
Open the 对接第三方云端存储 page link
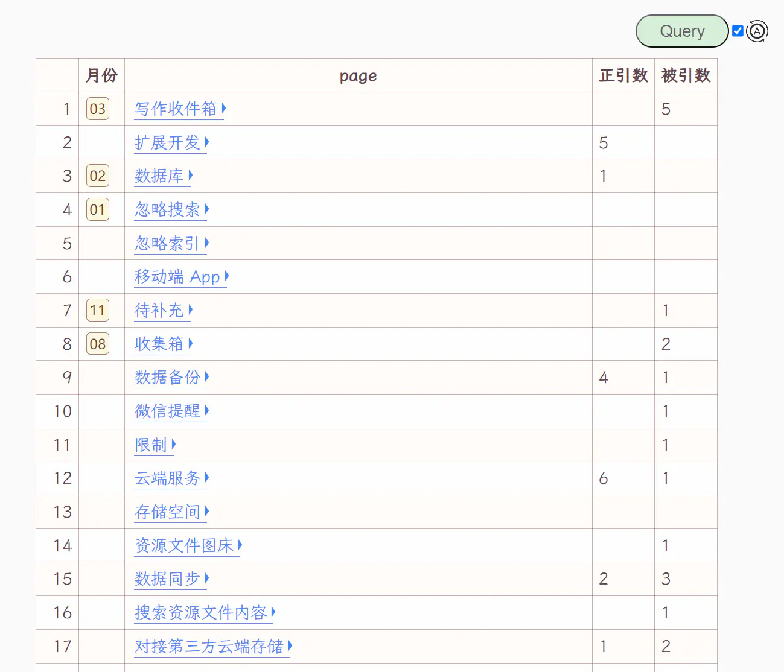209,646
